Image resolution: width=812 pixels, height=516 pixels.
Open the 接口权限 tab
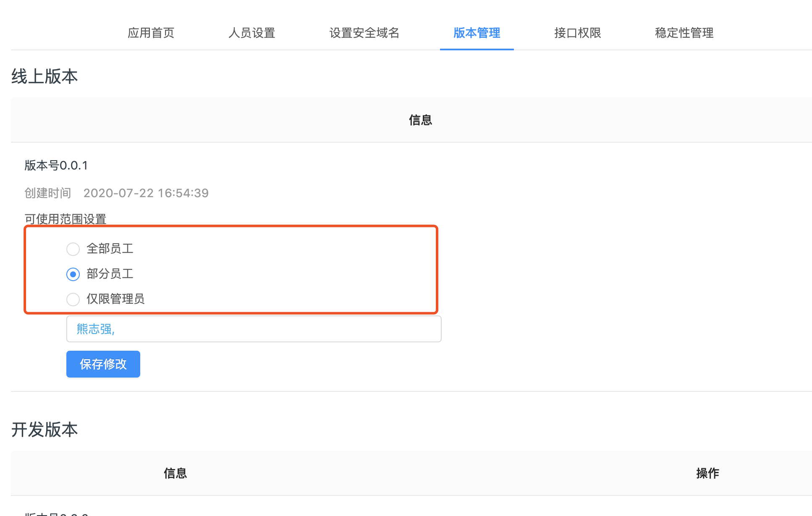point(577,33)
